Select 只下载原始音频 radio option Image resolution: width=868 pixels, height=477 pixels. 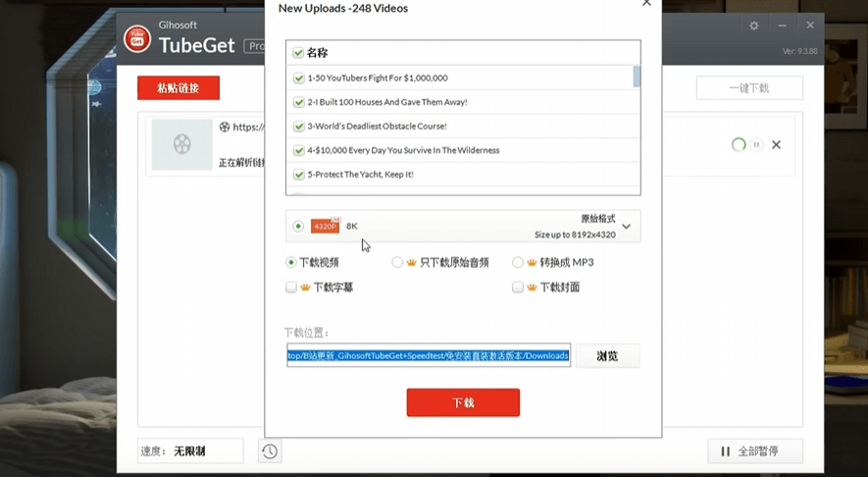pyautogui.click(x=397, y=262)
